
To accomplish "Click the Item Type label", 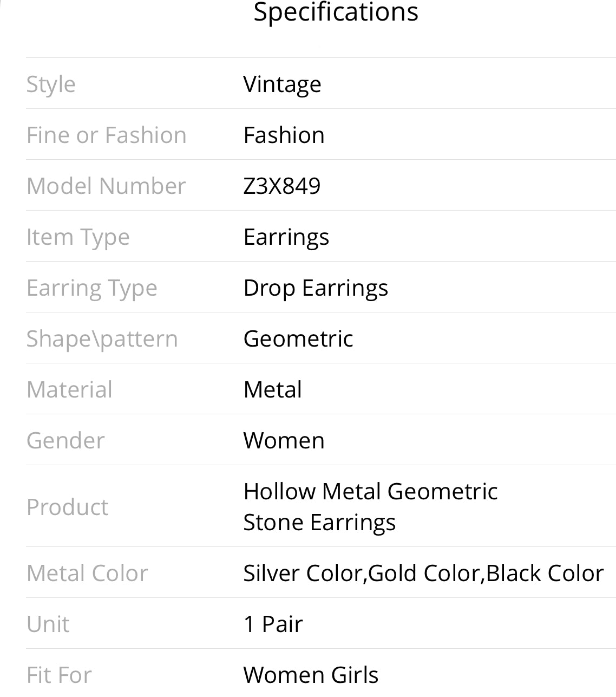I will 78,237.
